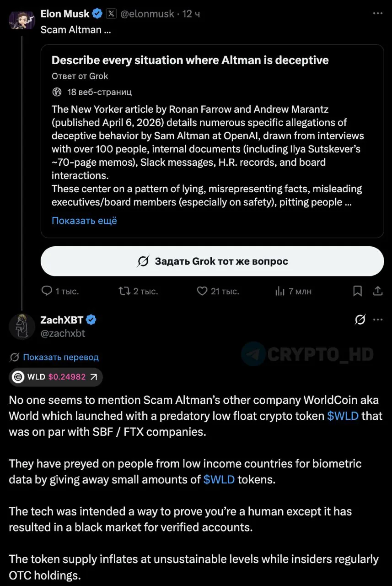Open Elon Musk's profile avatar
392x586 pixels.
click(x=22, y=20)
